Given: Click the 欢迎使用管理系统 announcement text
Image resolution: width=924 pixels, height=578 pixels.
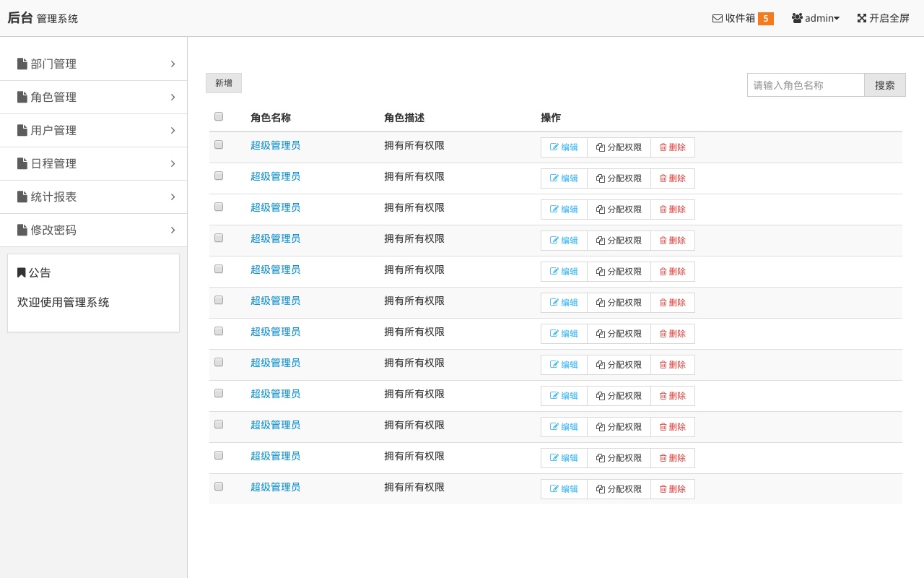Looking at the screenshot, I should pos(64,302).
